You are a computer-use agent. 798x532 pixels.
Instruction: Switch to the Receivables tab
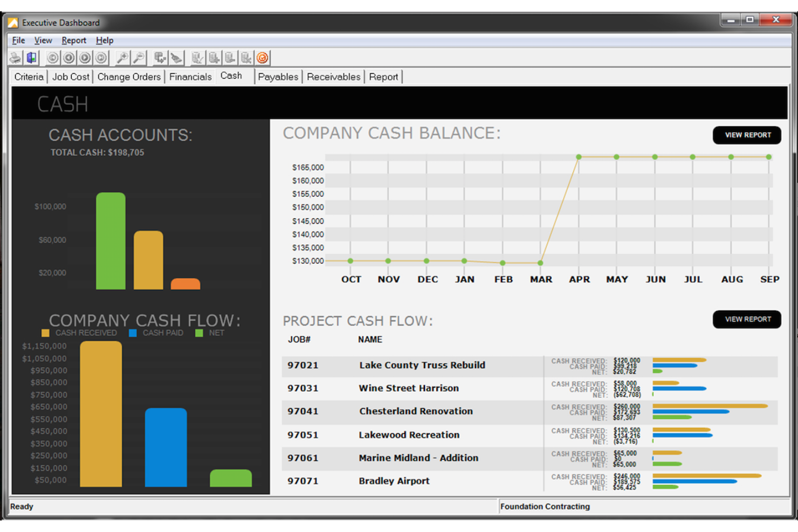point(333,77)
